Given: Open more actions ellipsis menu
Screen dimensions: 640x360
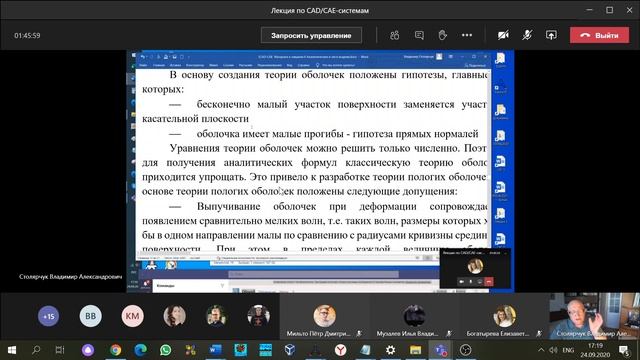Looking at the screenshot, I should click(x=467, y=36).
